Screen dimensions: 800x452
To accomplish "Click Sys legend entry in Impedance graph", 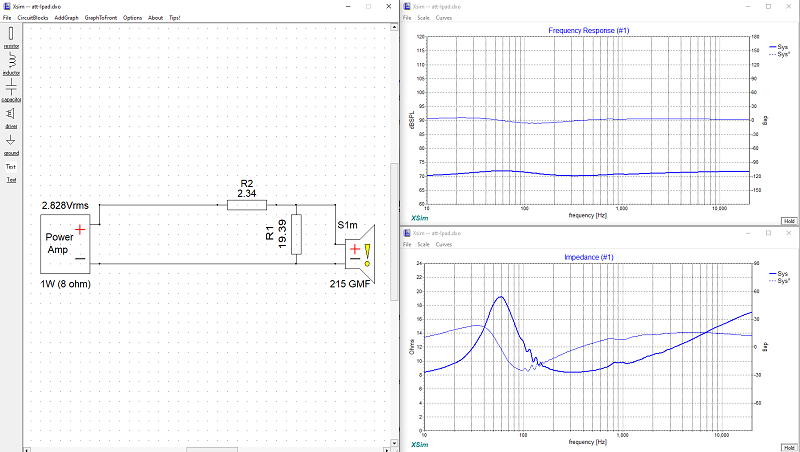I will click(x=779, y=274).
